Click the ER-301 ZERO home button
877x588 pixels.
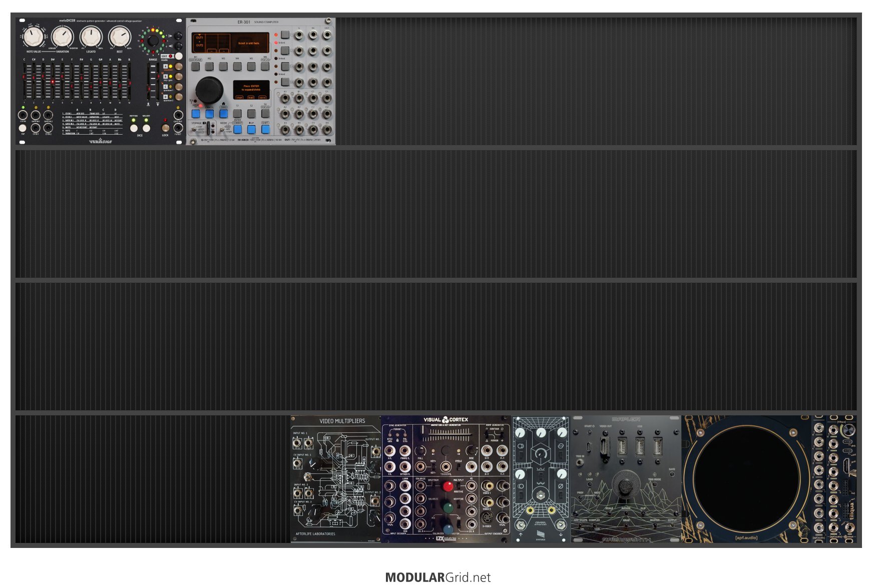(x=223, y=114)
